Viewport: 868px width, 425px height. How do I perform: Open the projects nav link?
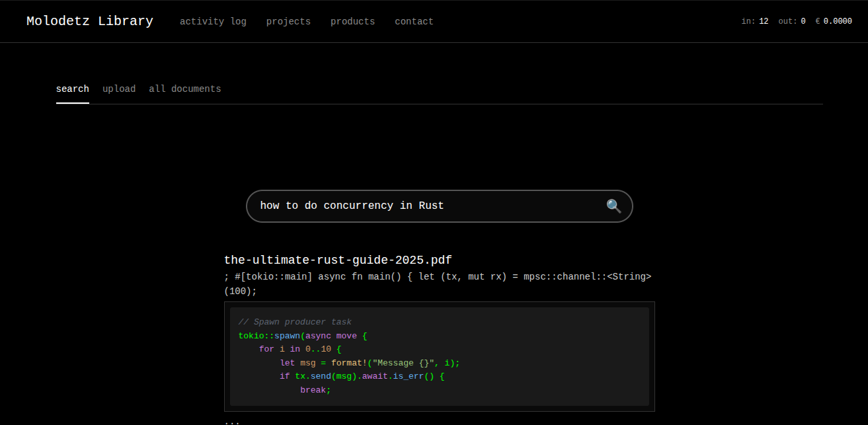click(x=288, y=21)
